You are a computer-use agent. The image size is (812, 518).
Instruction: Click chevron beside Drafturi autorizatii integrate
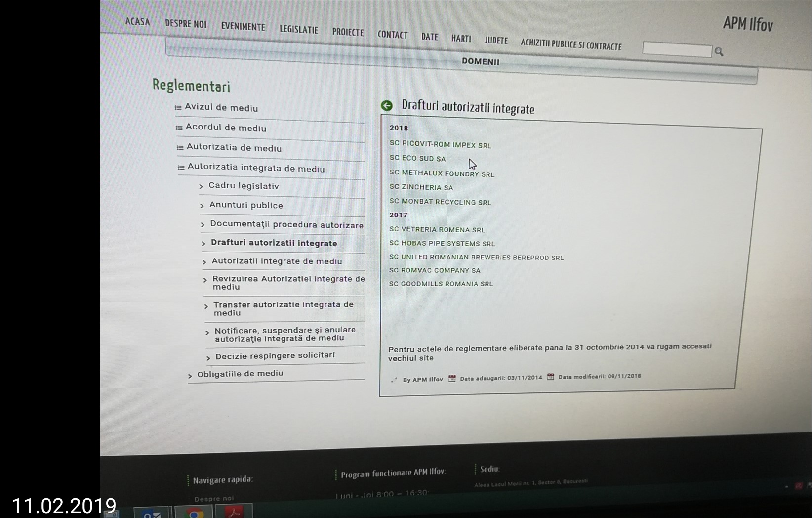203,243
